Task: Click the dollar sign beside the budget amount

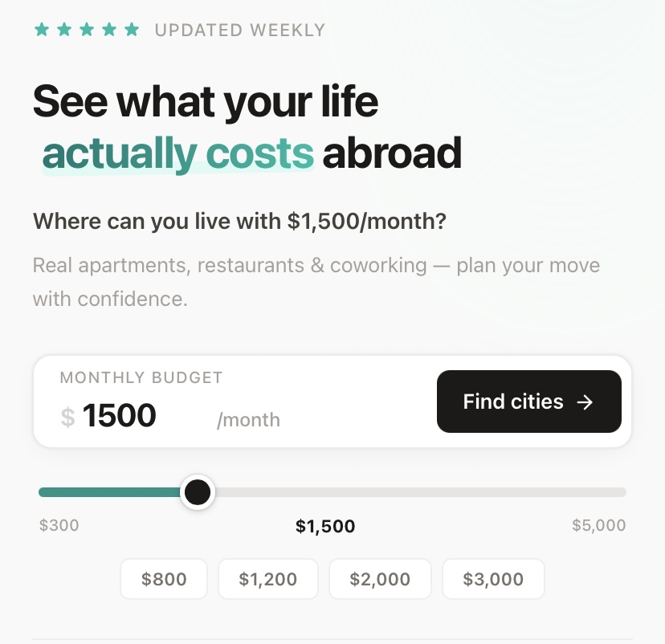Action: (x=67, y=416)
